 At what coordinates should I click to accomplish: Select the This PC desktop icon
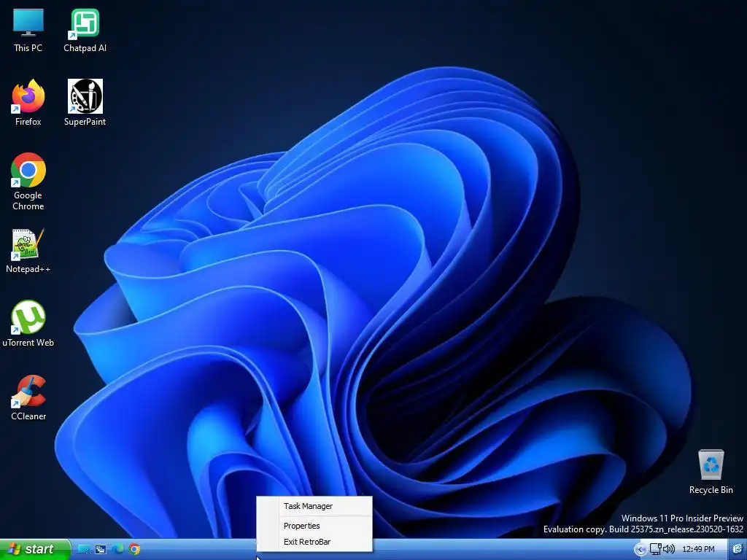[x=28, y=31]
